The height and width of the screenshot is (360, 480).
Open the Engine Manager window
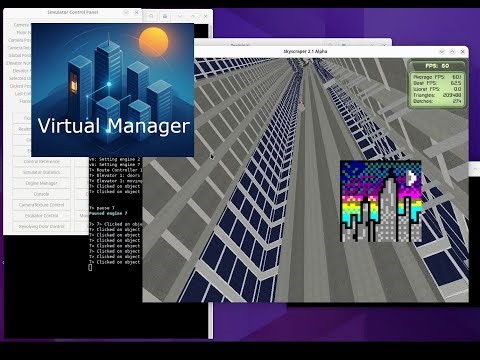(41, 183)
